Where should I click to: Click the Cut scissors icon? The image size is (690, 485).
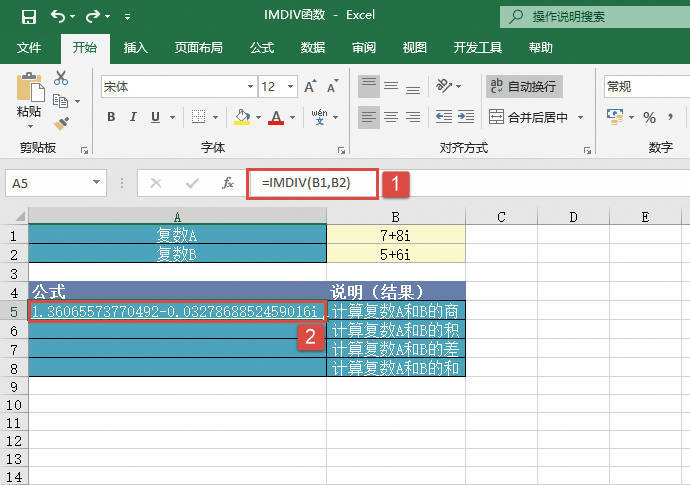[x=61, y=78]
